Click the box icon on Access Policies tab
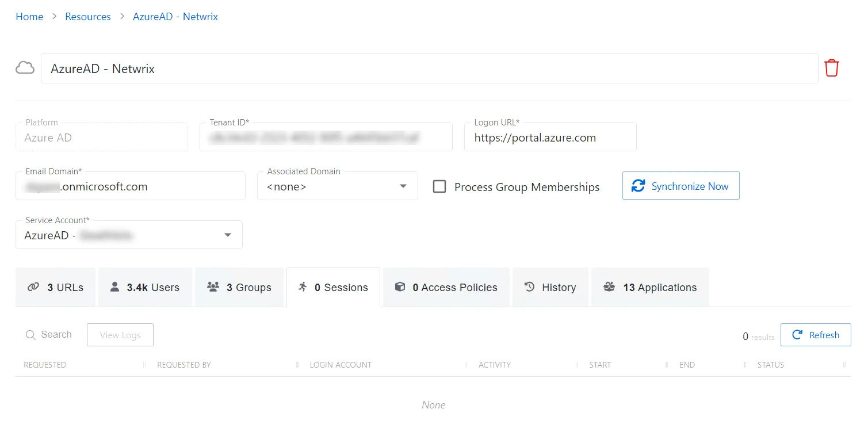The height and width of the screenshot is (428, 868). (x=400, y=286)
